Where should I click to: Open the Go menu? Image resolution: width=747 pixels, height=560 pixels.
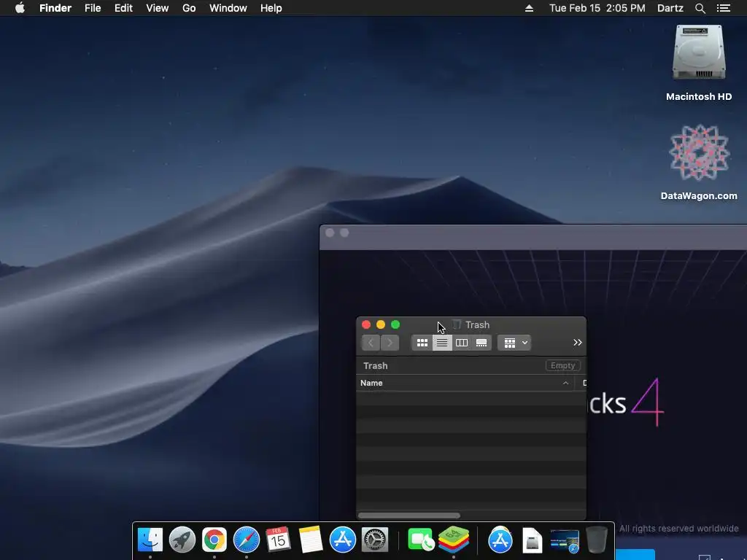189,8
